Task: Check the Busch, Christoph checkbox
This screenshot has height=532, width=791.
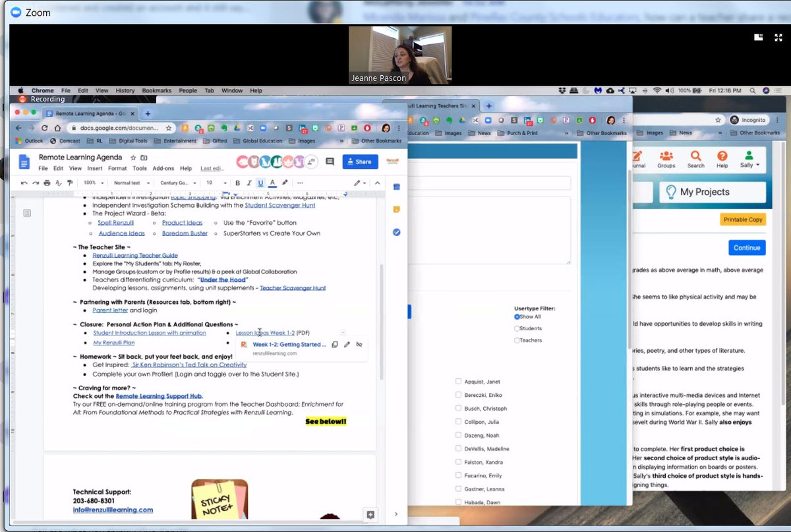Action: tap(458, 408)
